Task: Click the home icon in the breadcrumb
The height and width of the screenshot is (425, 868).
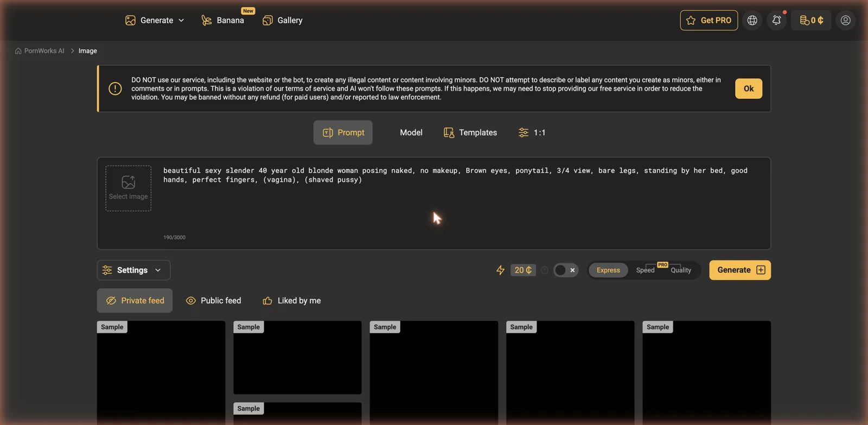Action: 18,51
